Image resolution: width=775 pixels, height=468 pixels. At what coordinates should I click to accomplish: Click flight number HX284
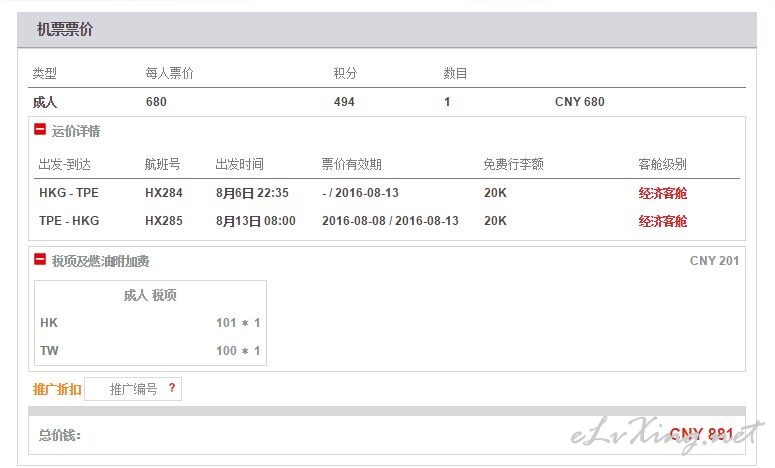pyautogui.click(x=164, y=193)
